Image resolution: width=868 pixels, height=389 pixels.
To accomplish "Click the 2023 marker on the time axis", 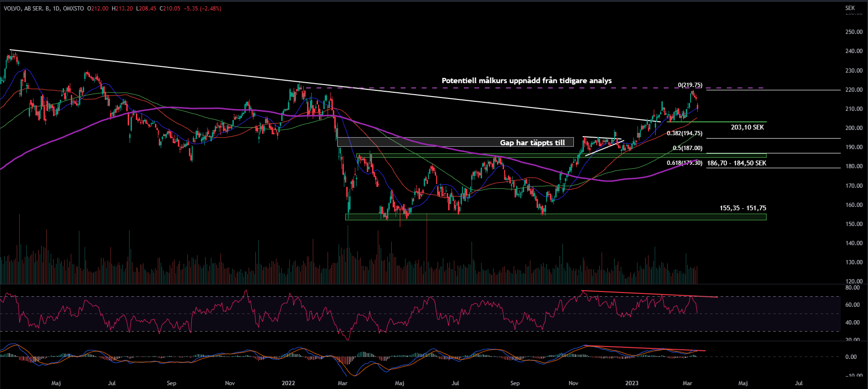I will tap(632, 383).
